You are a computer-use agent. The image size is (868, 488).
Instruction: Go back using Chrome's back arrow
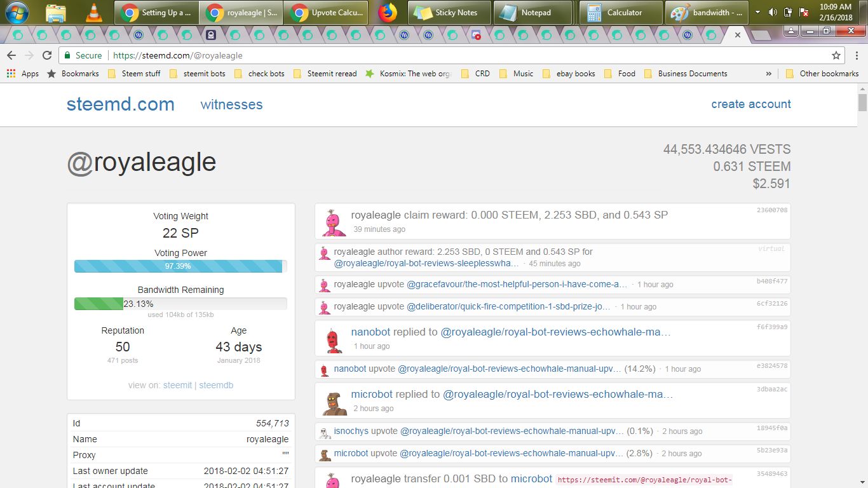(11, 55)
